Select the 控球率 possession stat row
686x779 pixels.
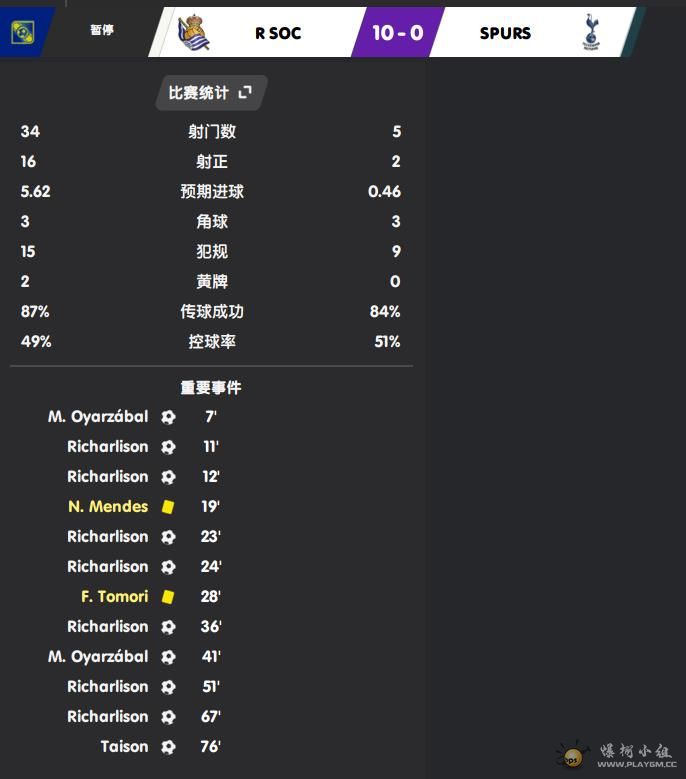tap(211, 342)
